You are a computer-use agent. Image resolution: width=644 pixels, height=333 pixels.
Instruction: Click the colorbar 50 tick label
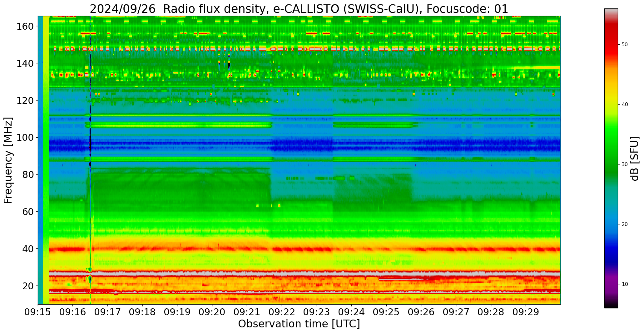[x=625, y=45]
